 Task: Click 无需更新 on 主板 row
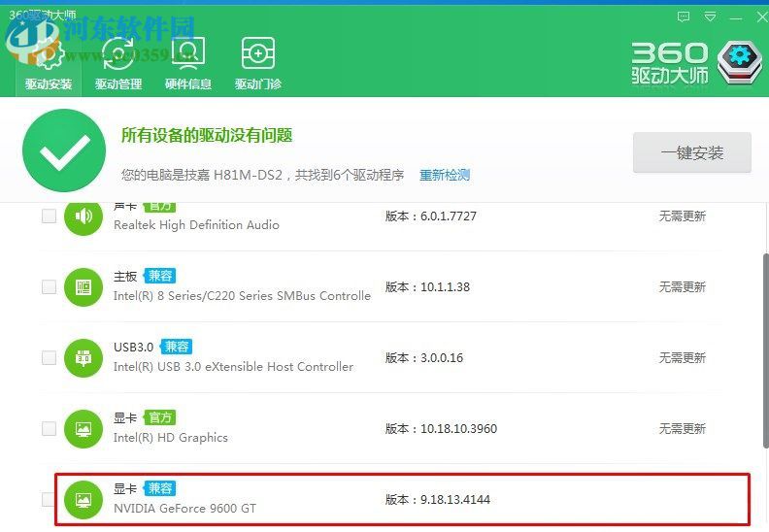(683, 286)
